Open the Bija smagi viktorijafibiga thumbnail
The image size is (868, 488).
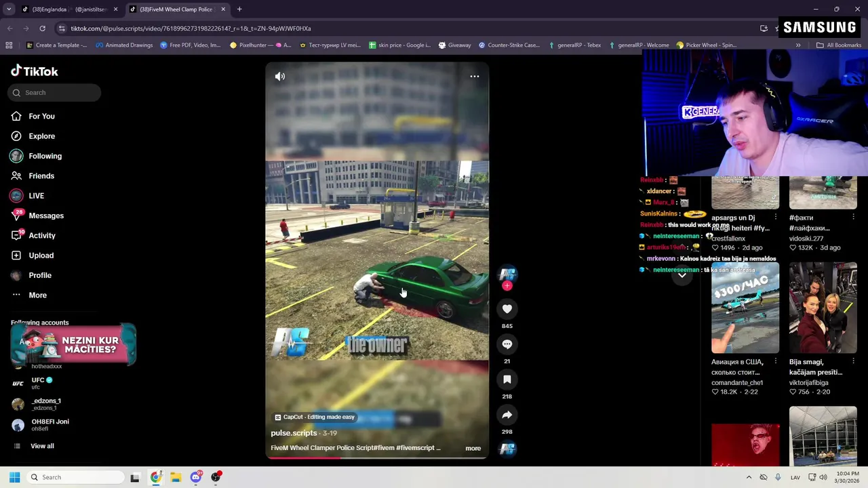point(823,308)
